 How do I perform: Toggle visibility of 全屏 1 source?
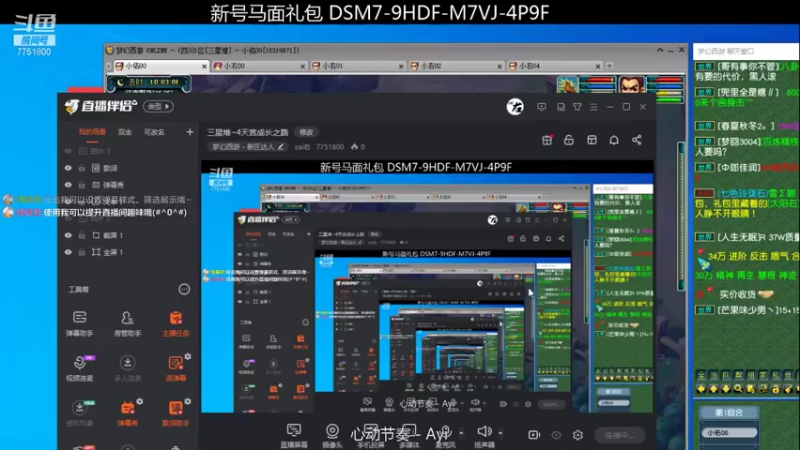click(x=68, y=252)
